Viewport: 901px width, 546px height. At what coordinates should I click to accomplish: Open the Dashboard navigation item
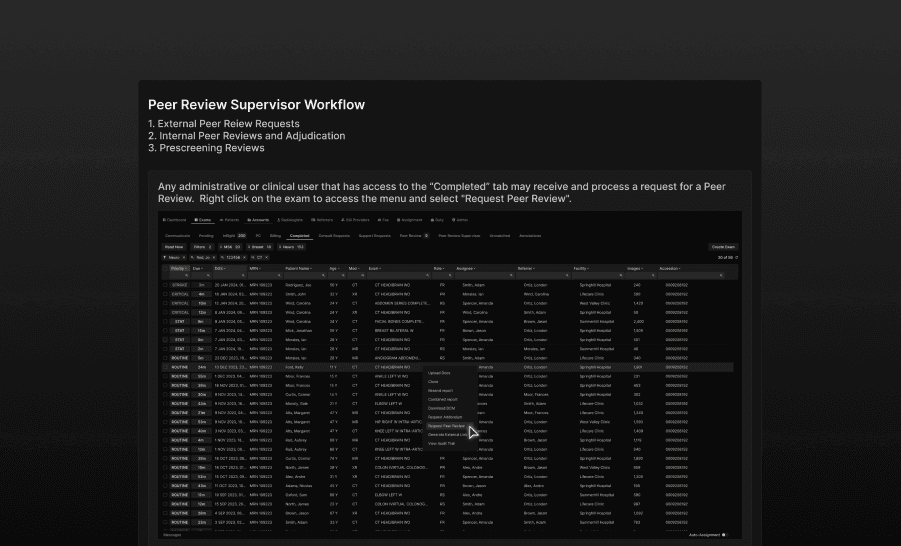coord(174,220)
